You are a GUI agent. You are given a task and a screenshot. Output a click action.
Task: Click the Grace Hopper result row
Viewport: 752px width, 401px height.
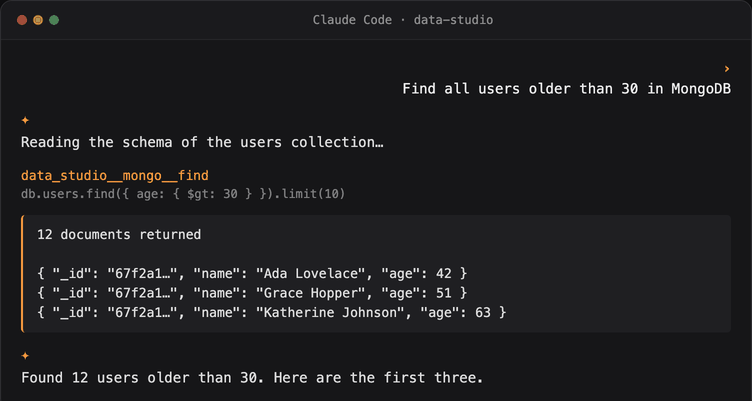[x=252, y=293]
